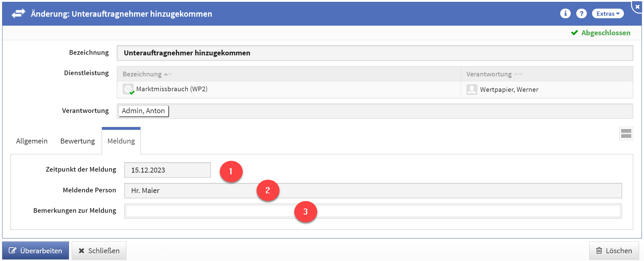This screenshot has height=261, width=644.
Task: Click the change arrows icon in title
Action: click(x=18, y=14)
